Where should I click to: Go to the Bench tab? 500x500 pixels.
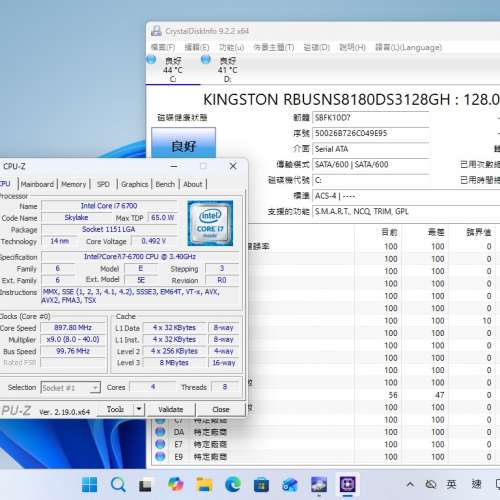point(165,184)
